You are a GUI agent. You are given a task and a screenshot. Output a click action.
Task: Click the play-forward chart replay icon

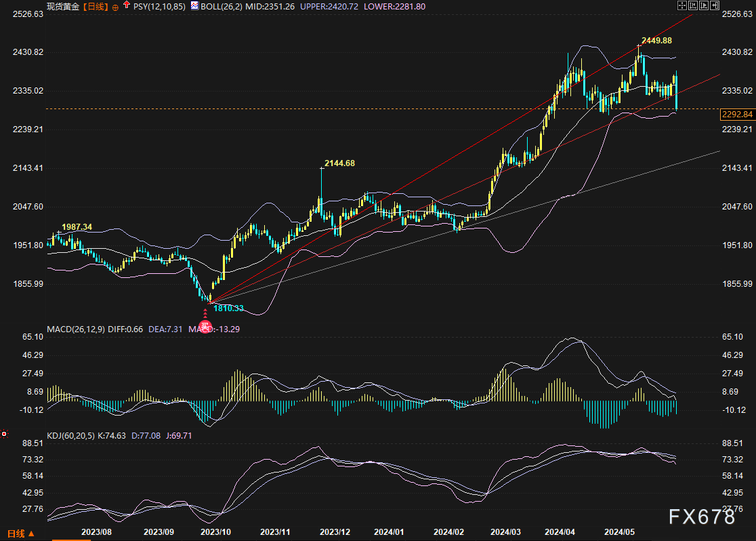point(704,5)
